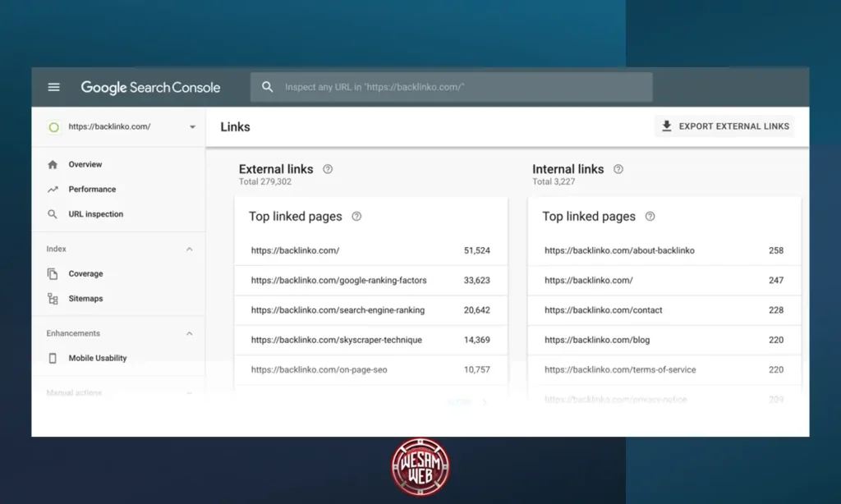The height and width of the screenshot is (504, 841).
Task: Open the google-ranking-factors linked page row
Action: tap(338, 281)
